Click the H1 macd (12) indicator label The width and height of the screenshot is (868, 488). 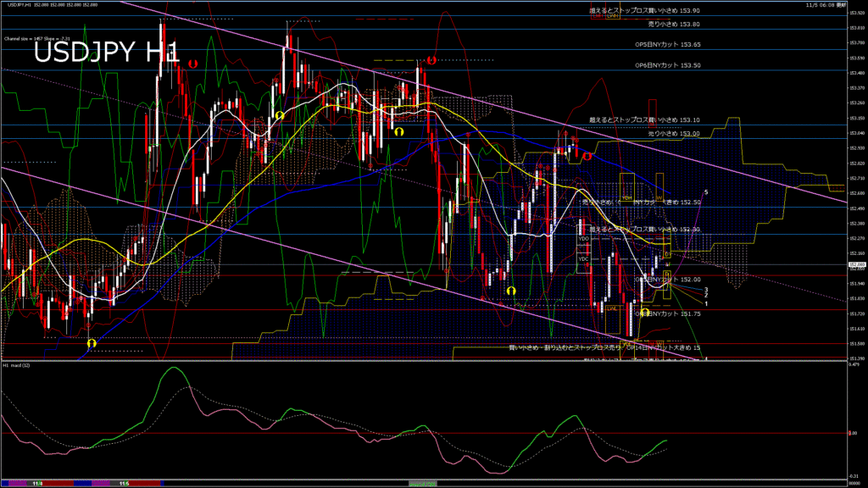click(18, 365)
